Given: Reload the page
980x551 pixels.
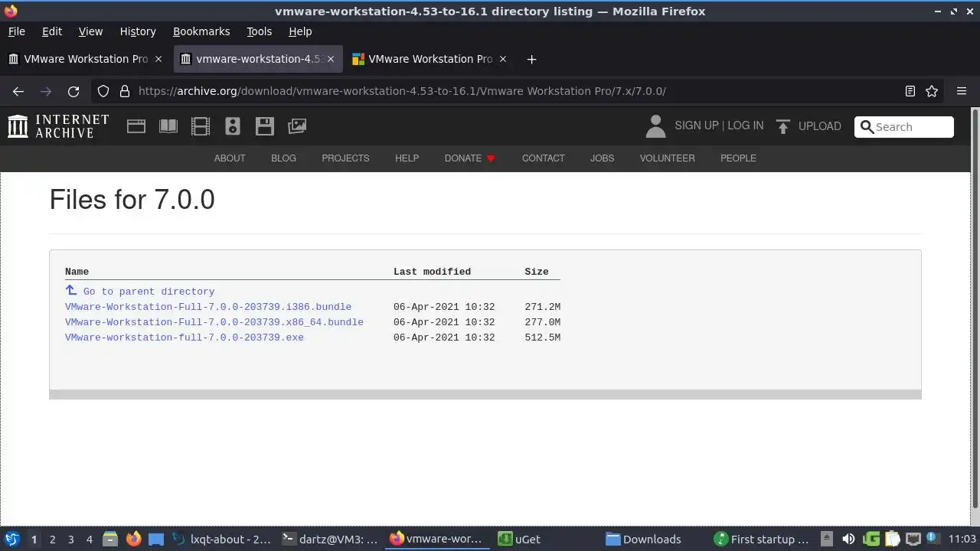Looking at the screenshot, I should [73, 91].
